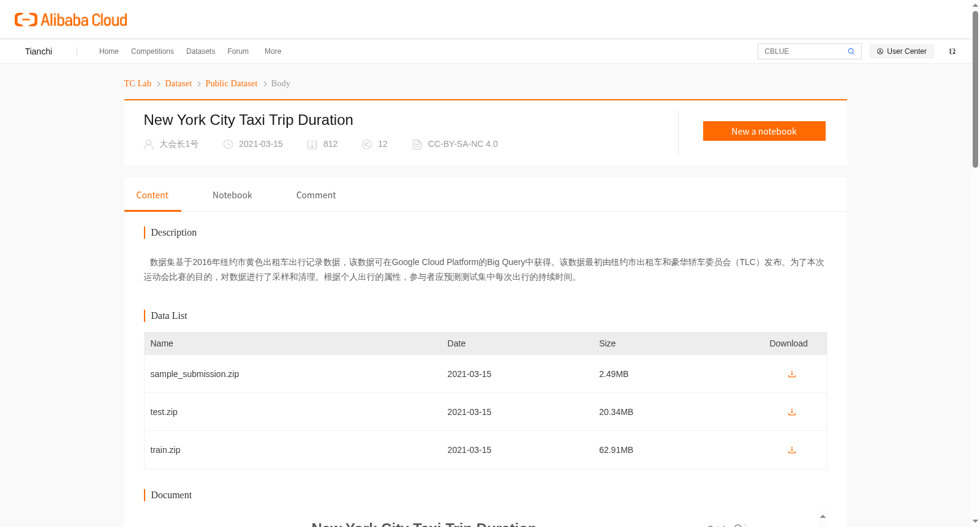Image resolution: width=980 pixels, height=527 pixels.
Task: Click file name train.zip
Action: tap(165, 450)
